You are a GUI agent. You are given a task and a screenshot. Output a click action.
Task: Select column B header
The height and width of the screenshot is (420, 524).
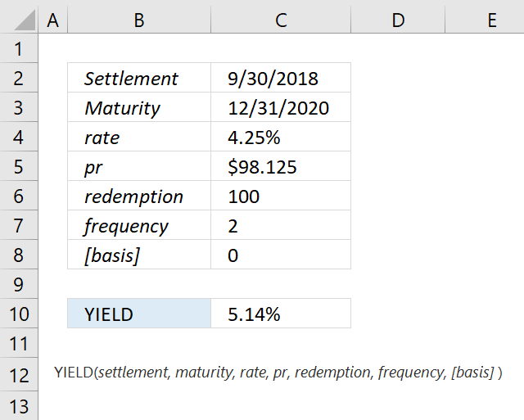click(139, 20)
